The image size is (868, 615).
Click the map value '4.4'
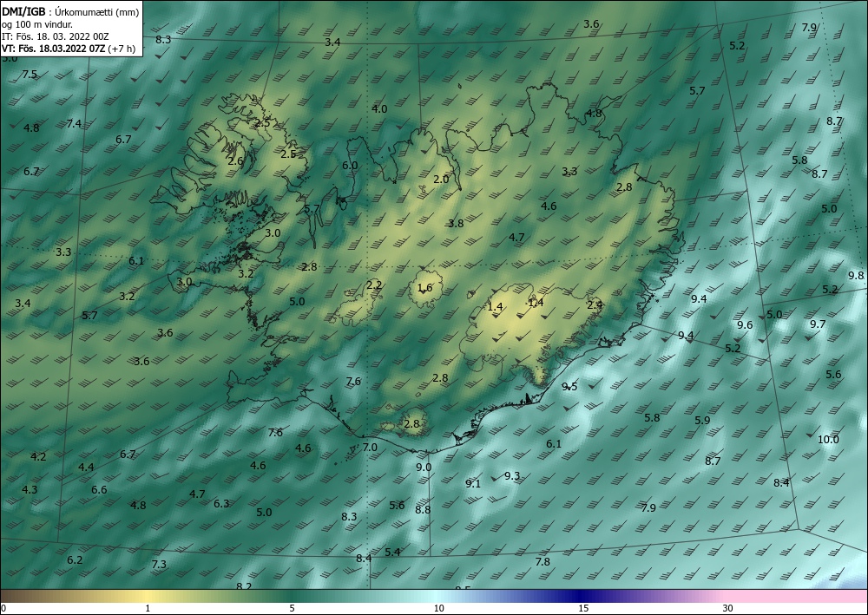[86, 468]
